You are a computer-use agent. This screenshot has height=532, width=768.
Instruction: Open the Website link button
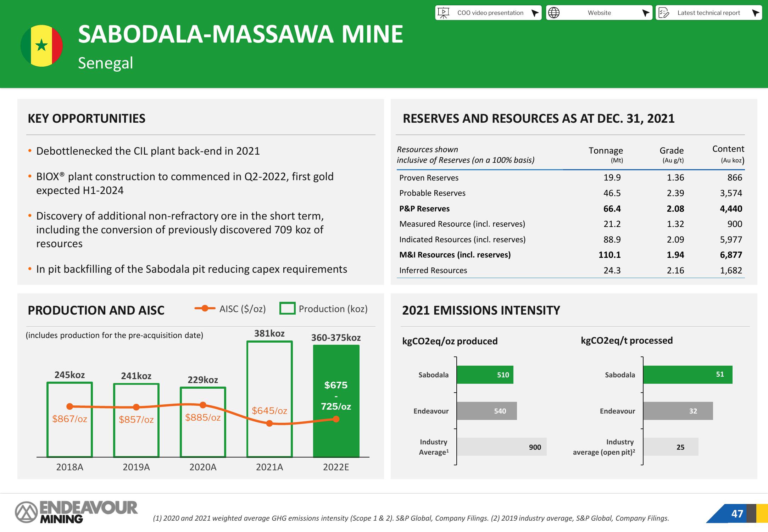click(599, 13)
